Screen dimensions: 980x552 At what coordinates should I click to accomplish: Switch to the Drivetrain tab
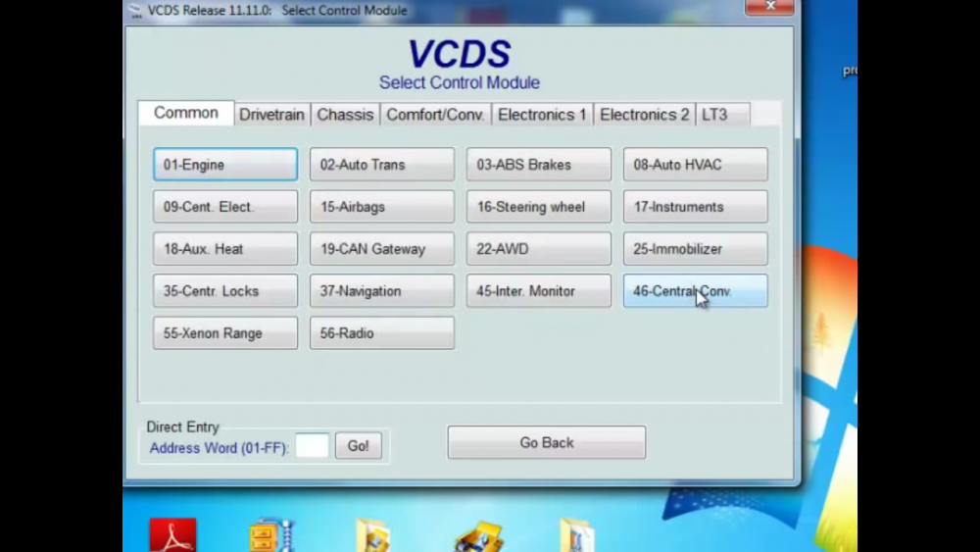(271, 115)
